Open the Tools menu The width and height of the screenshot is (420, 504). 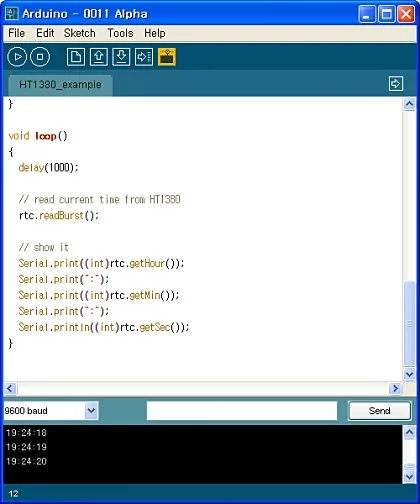pos(120,33)
